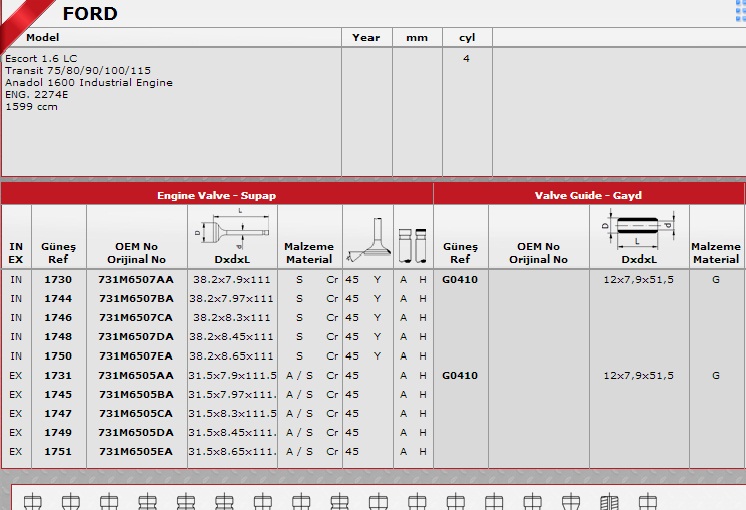Click Güneş ref 1746
Screen dimensions: 746x510
pos(58,318)
